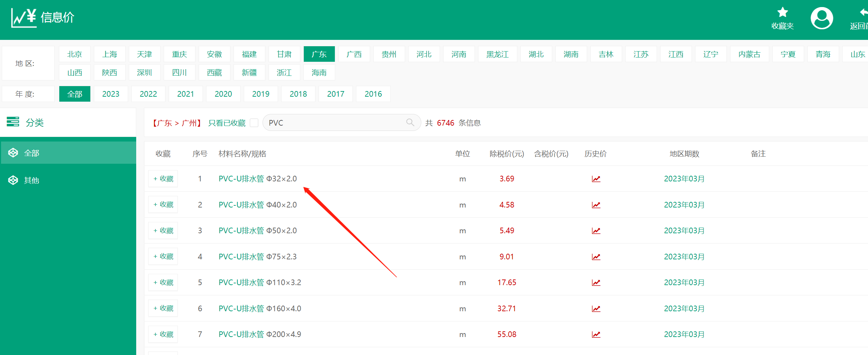
Task: Add row 7 Φ200×4.9 to 收藏
Action: [x=163, y=334]
